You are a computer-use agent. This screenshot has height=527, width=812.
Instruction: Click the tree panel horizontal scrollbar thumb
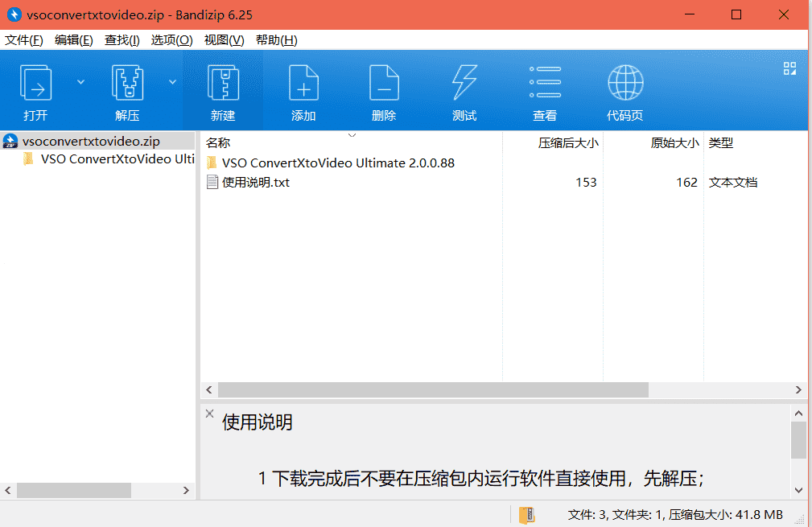point(74,490)
